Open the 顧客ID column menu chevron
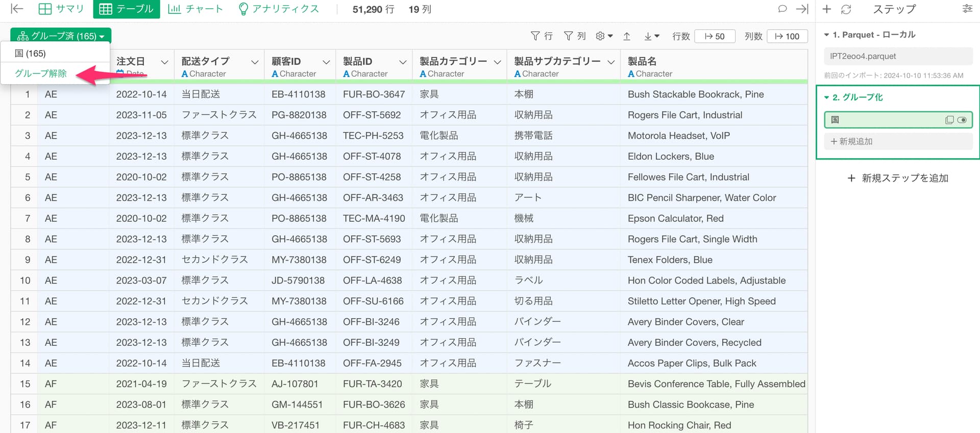980x433 pixels. 326,62
